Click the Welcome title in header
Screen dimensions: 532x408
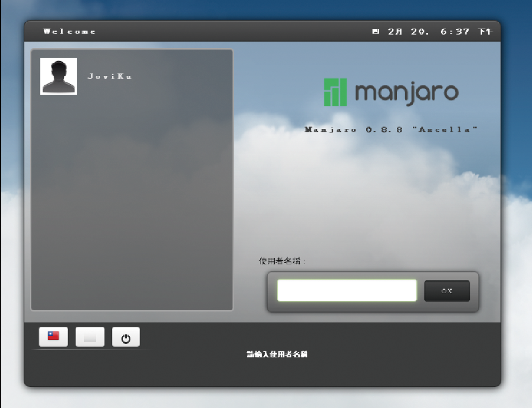point(70,31)
